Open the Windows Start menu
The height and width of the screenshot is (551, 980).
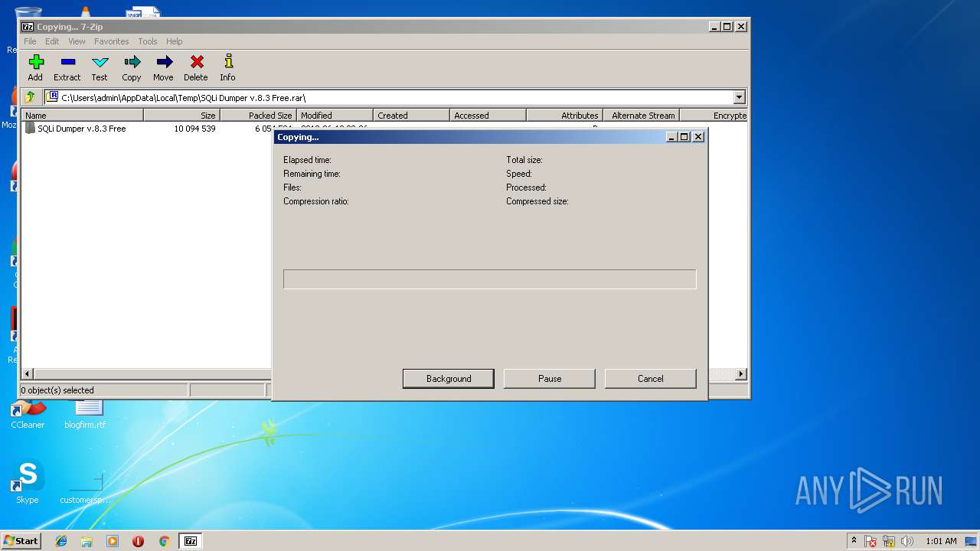point(21,540)
